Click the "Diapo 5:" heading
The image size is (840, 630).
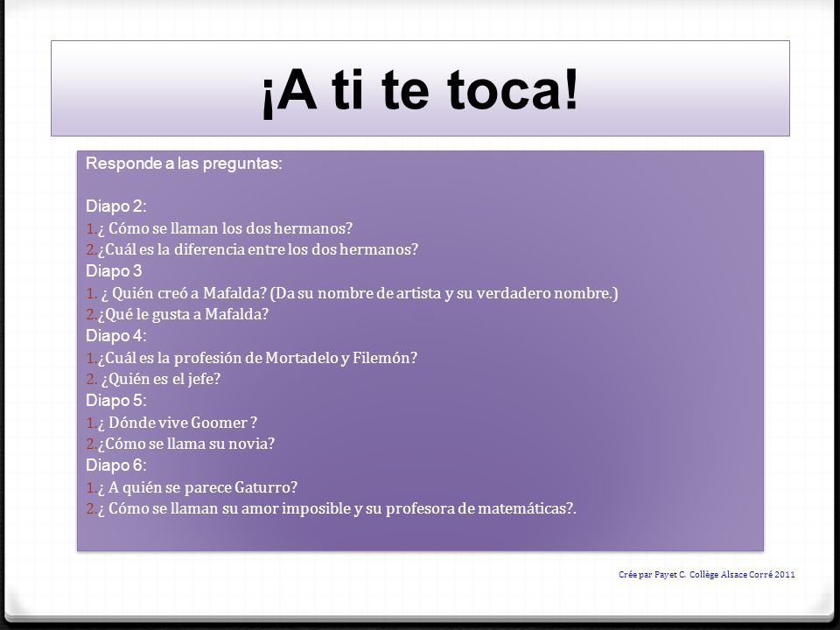(x=116, y=400)
